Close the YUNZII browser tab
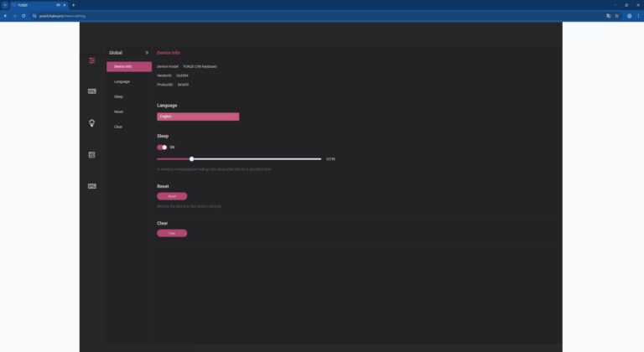The height and width of the screenshot is (352, 644). [65, 5]
